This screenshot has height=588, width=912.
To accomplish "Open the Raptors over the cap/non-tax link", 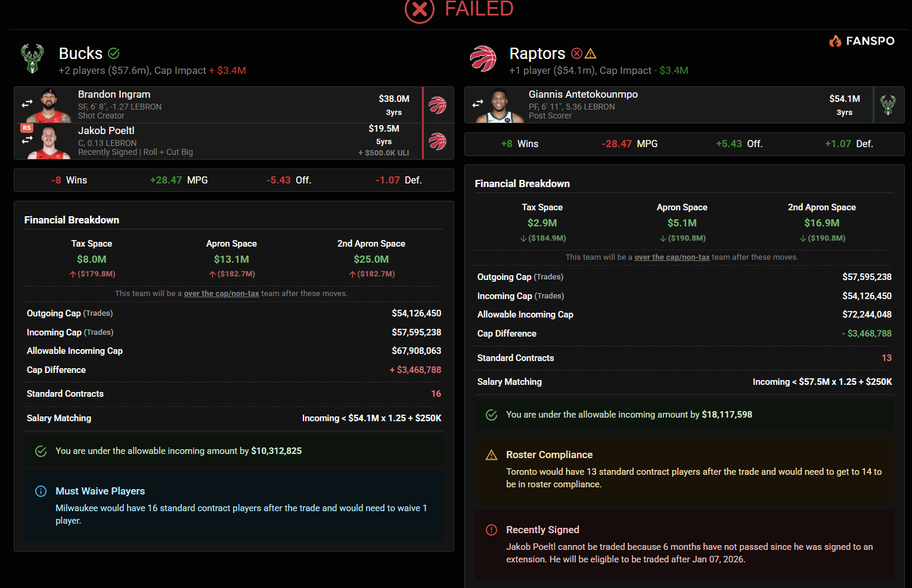I will [672, 257].
